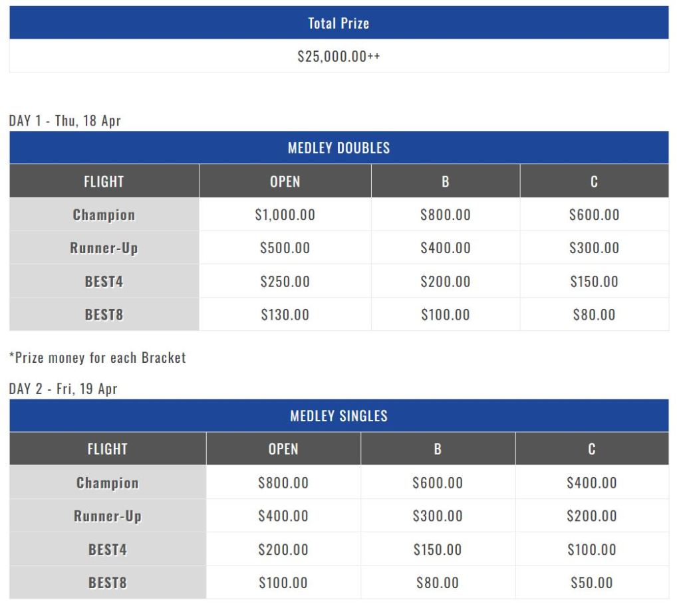The image size is (681, 616).
Task: Click the DAY 1 - Thu, 18 Apr label
Action: [x=65, y=121]
